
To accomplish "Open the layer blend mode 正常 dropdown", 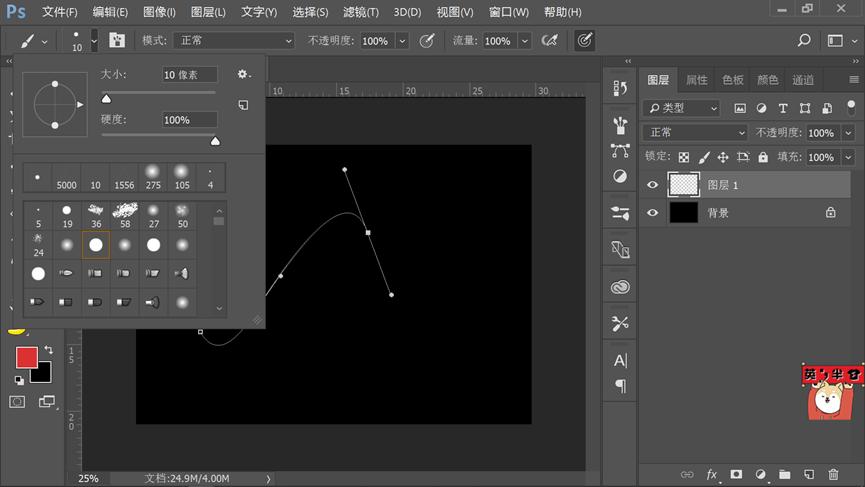I will pyautogui.click(x=695, y=132).
